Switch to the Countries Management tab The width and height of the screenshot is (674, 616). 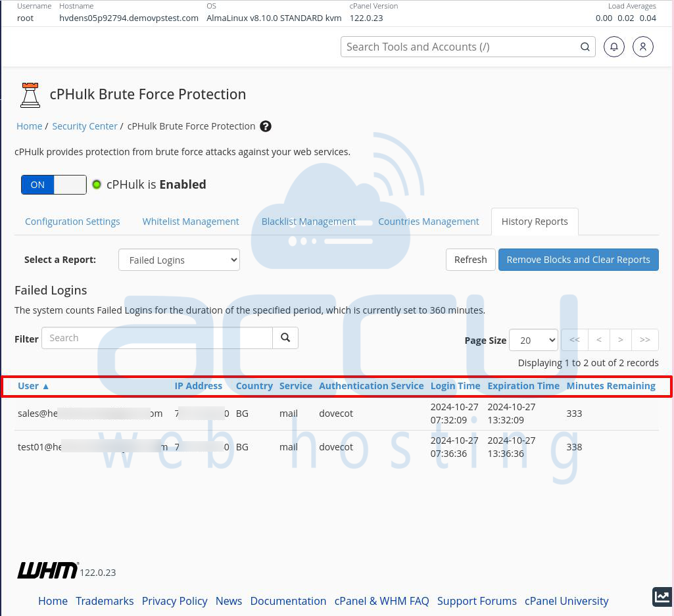tap(429, 222)
